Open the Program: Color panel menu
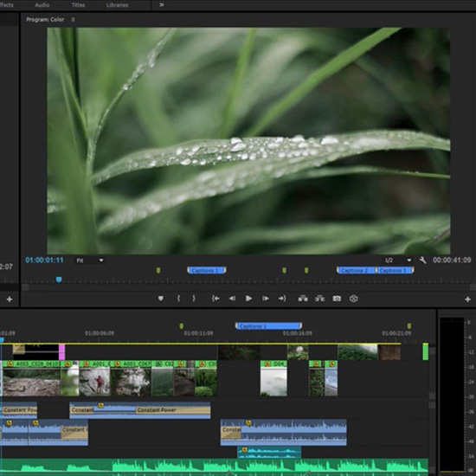 click(x=73, y=19)
